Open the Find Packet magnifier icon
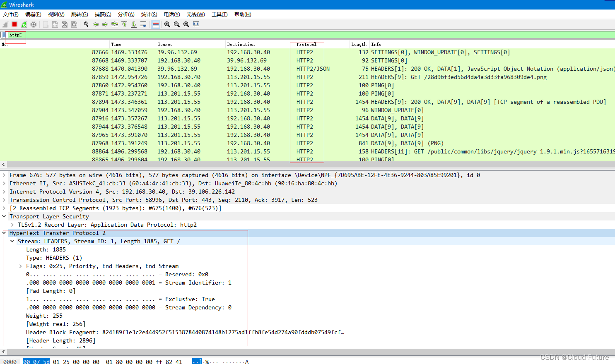This screenshot has height=364, width=615. [x=86, y=24]
